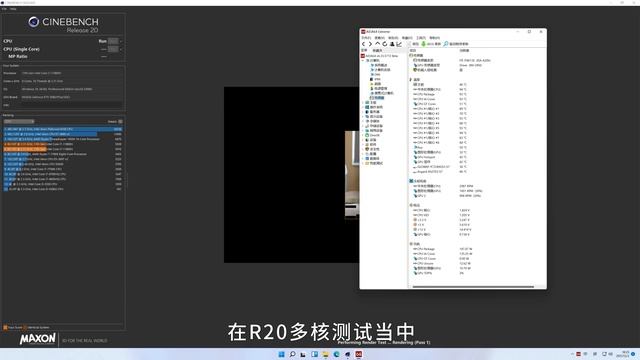640x360 pixels.
Task: Click AIDA64 BIOS Updates green arrow button
Action: point(431,44)
